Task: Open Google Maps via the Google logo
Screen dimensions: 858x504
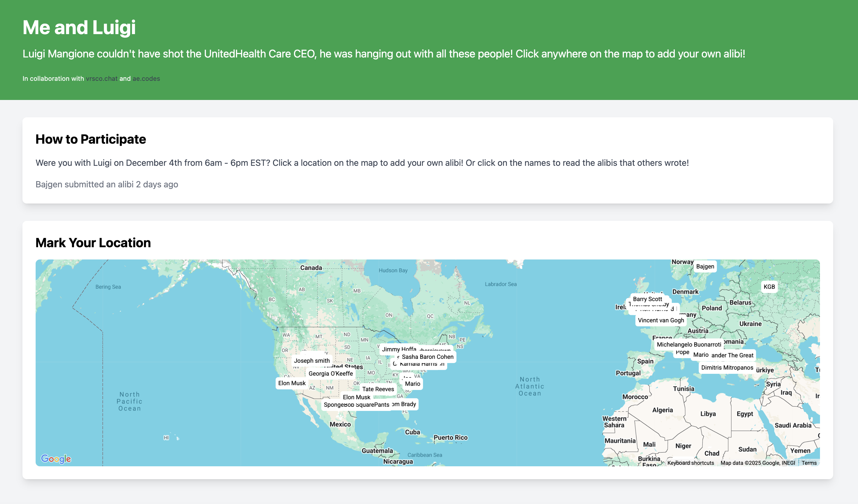Action: 56,459
